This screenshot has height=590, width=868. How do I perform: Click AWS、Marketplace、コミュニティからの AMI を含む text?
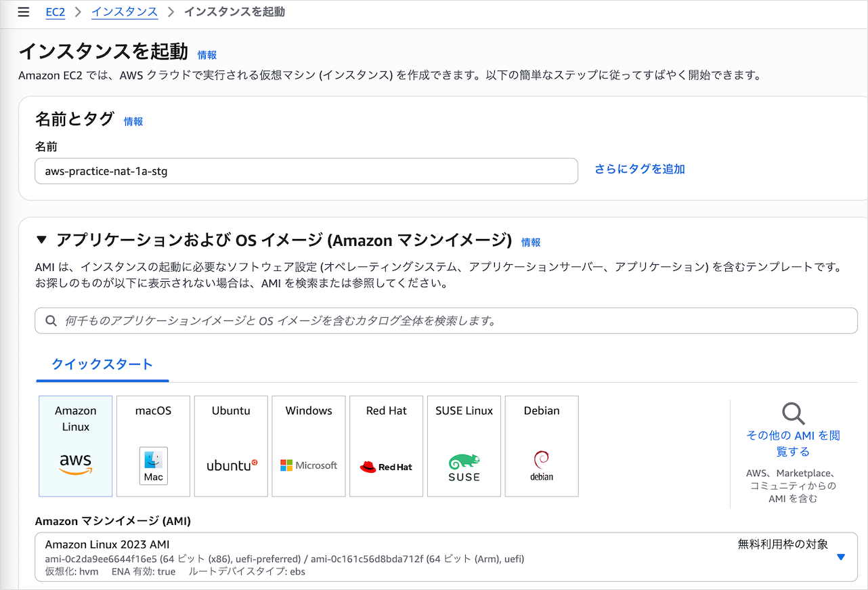pos(793,486)
